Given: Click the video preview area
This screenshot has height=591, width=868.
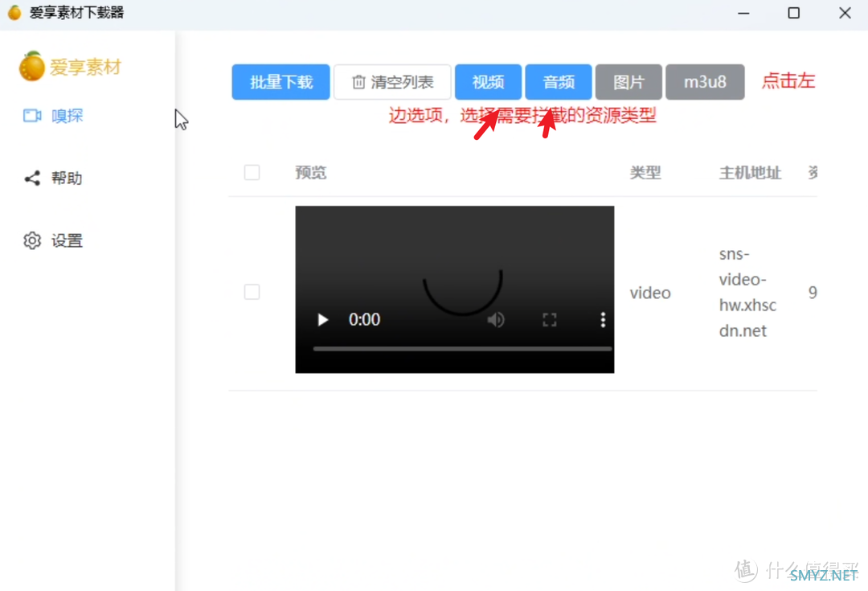Looking at the screenshot, I should [x=454, y=289].
